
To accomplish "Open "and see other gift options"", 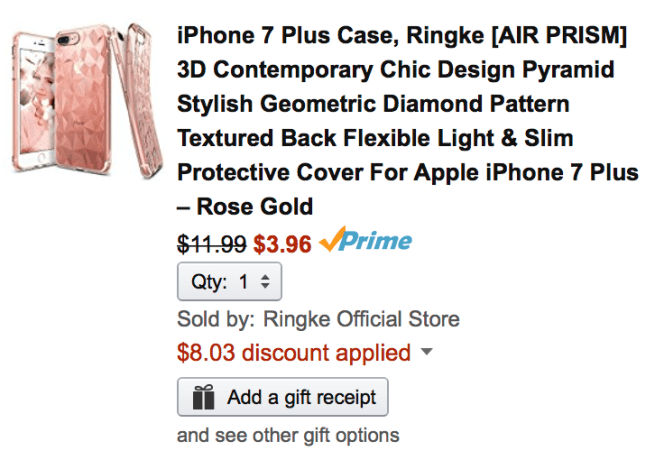I will click(x=288, y=435).
